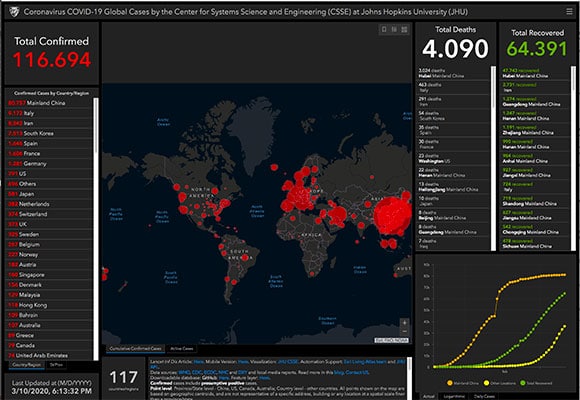This screenshot has width=580, height=400.
Task: Select France in confirmed cases list
Action: pos(49,154)
